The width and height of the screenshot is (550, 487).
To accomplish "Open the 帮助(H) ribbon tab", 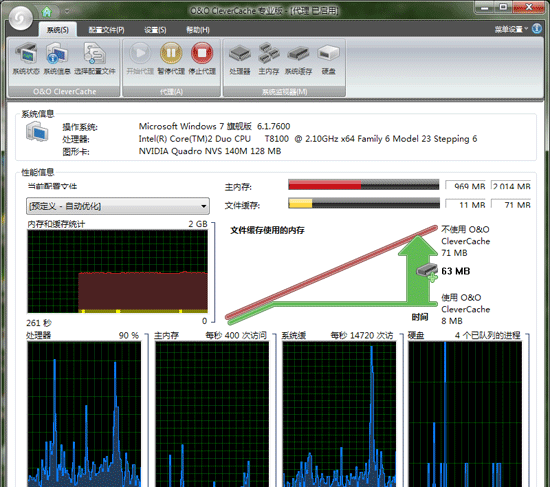I will click(x=198, y=30).
